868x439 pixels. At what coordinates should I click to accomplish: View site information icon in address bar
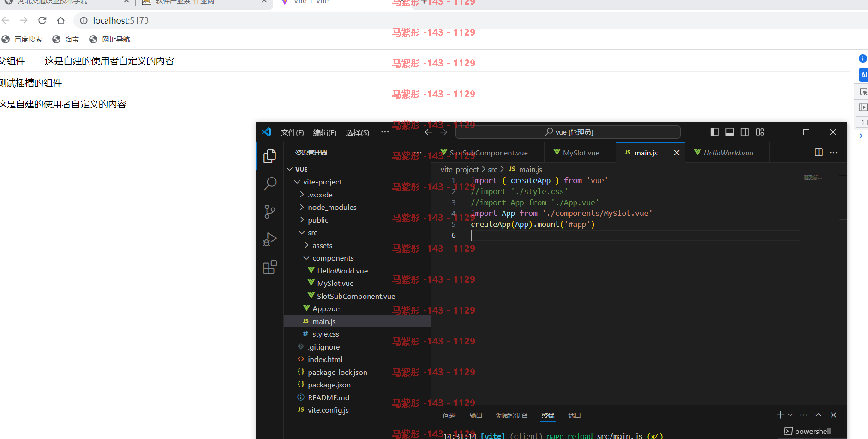84,20
